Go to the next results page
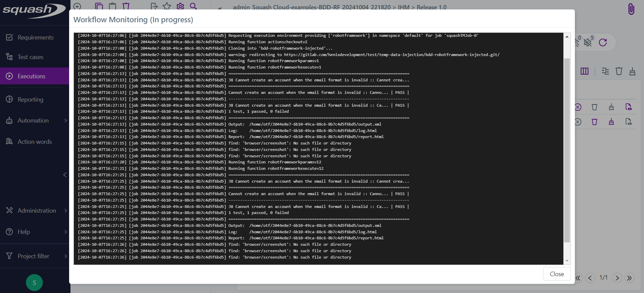This screenshot has height=293, width=644. click(x=617, y=278)
